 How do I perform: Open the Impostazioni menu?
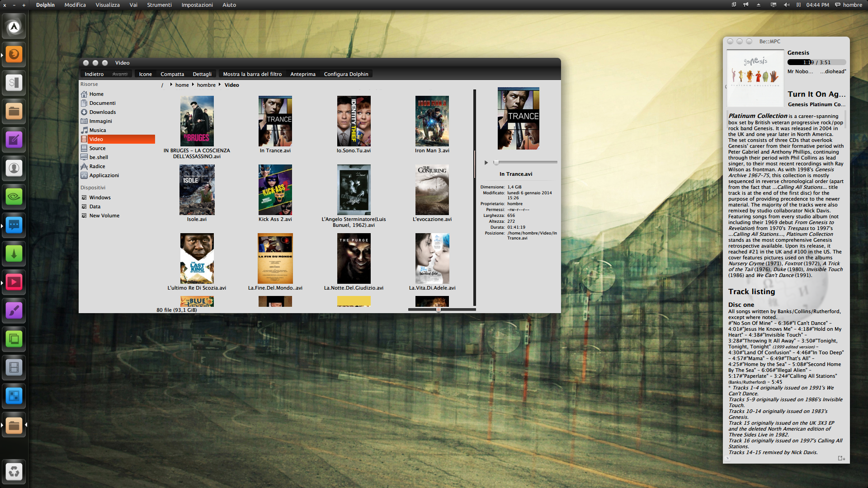tap(197, 5)
